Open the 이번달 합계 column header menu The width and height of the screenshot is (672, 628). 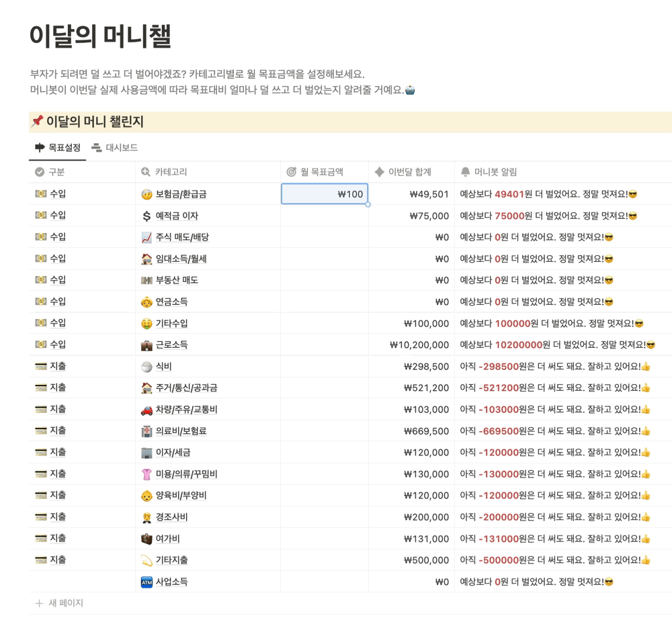[x=411, y=172]
